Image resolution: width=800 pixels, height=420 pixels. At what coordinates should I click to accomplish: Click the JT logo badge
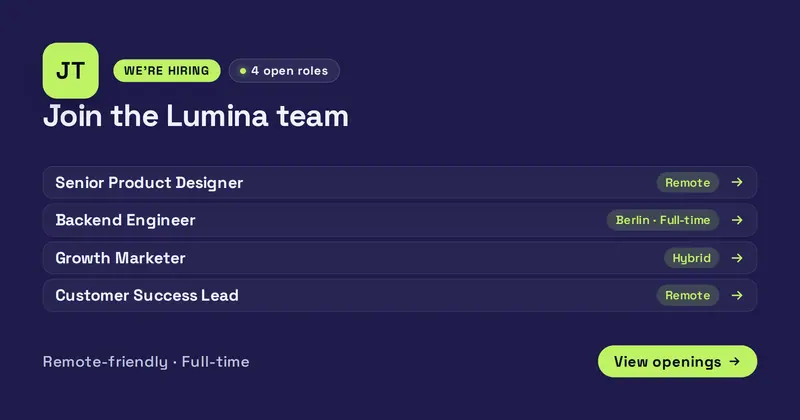[x=70, y=70]
